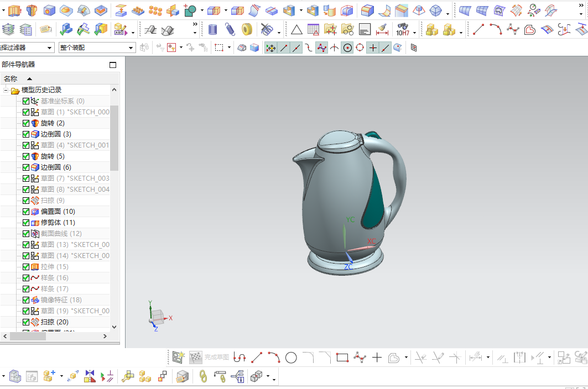Toggle the existing point snap plus

pos(373,48)
